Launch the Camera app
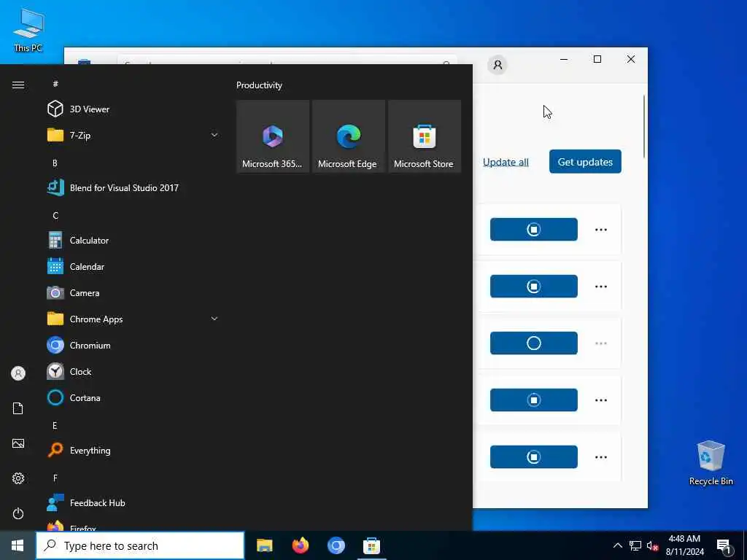 point(133,292)
